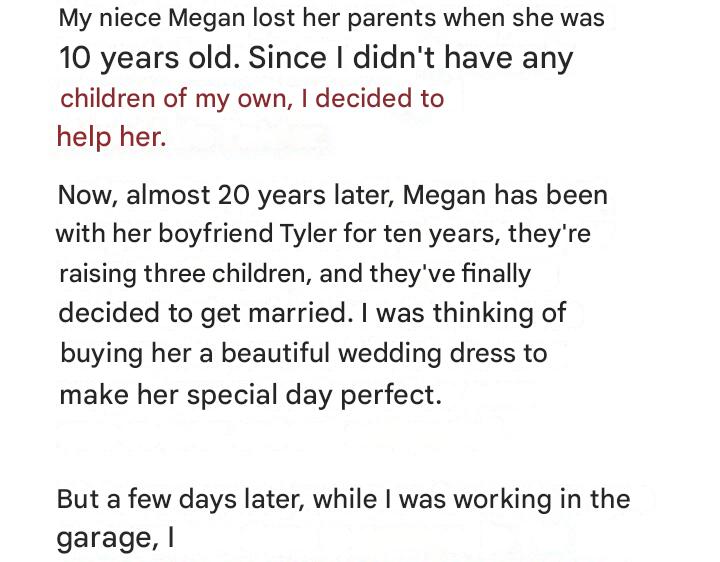The height and width of the screenshot is (562, 720).
Task: Click the phrase 'I was thinking of'
Action: pyautogui.click(x=464, y=314)
